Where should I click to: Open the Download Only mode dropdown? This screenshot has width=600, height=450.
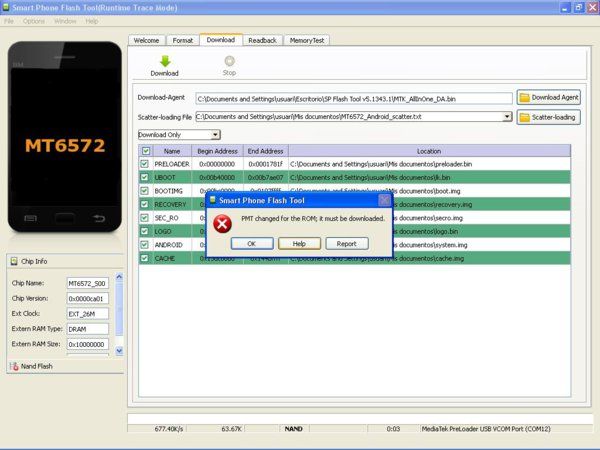click(215, 135)
